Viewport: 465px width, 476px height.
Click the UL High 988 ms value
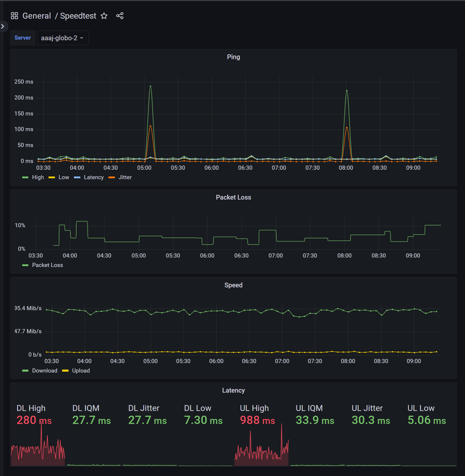coord(257,420)
